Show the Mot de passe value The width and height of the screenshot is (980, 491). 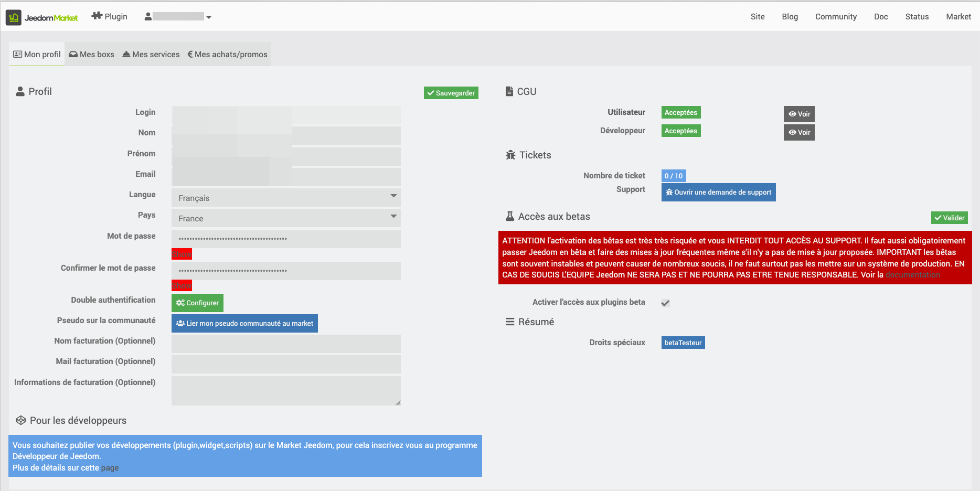[x=182, y=254]
